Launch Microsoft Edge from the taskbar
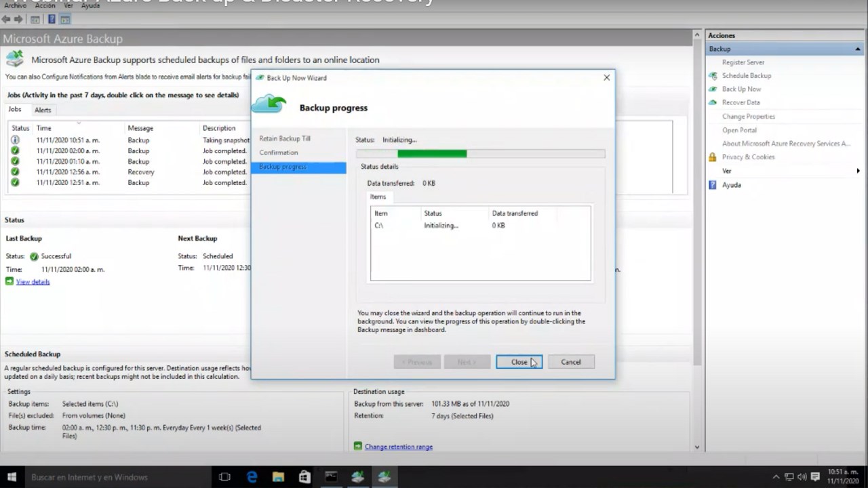 252,477
